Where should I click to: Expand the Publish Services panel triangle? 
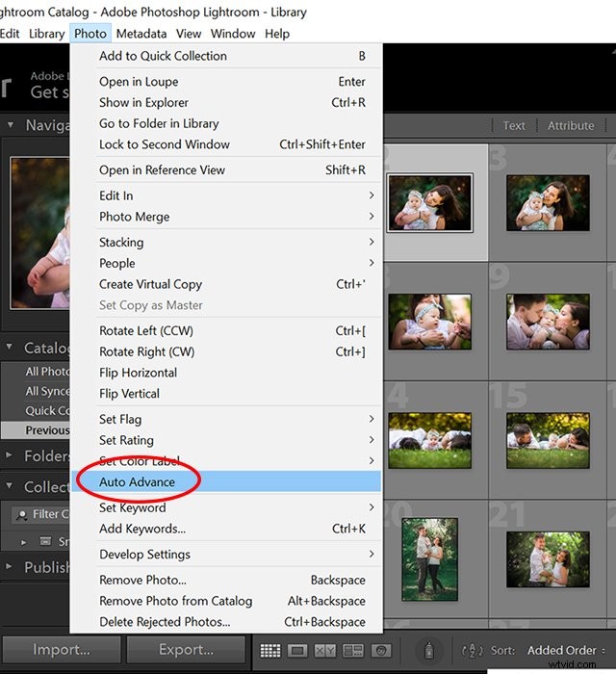pyautogui.click(x=9, y=566)
